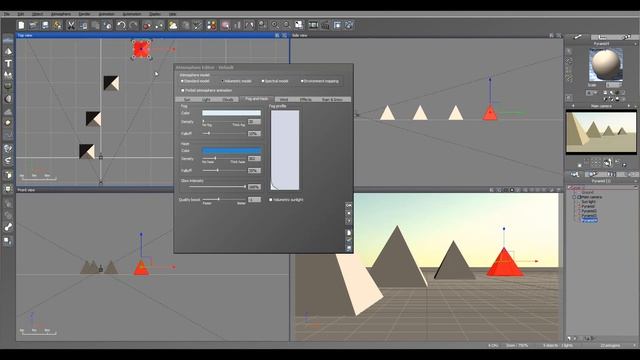Click the Scale value field under material preview
The image size is (640, 360).
tap(613, 85)
